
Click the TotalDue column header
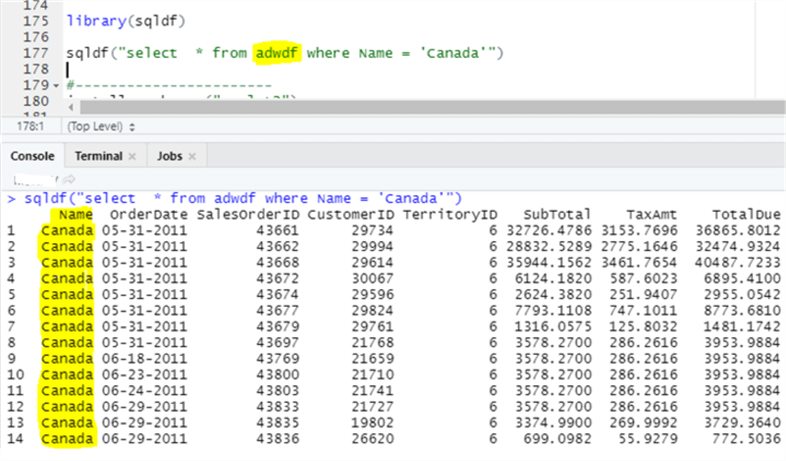pyautogui.click(x=746, y=214)
